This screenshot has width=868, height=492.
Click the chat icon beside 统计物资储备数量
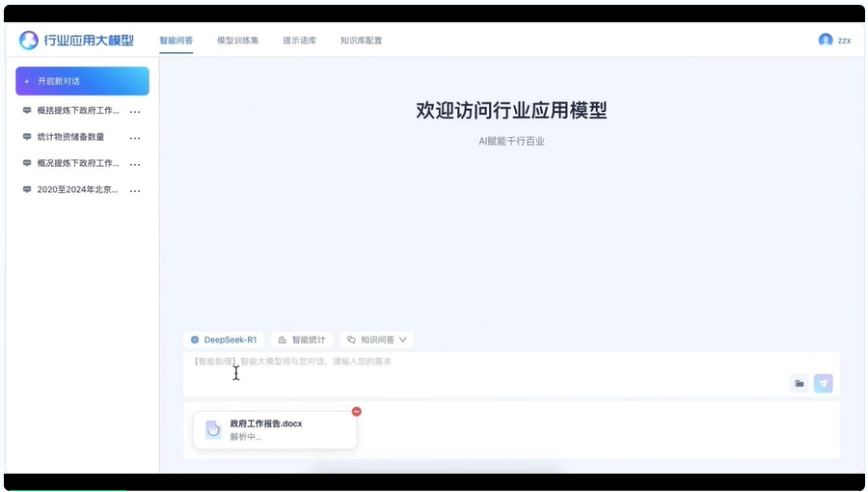[x=27, y=137]
